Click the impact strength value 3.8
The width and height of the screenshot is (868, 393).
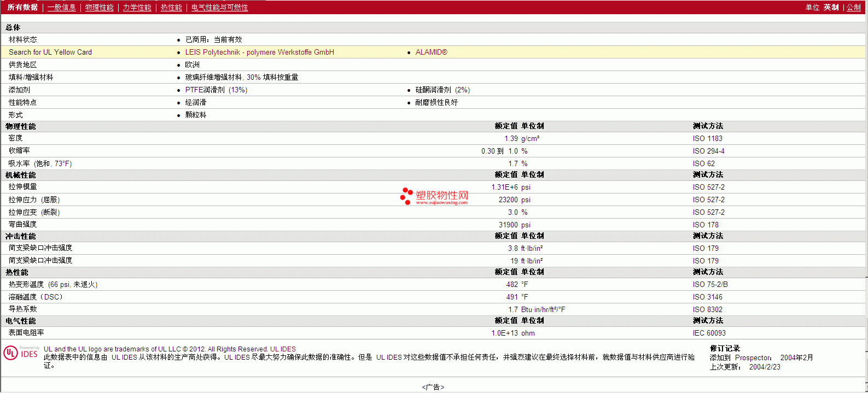click(x=513, y=248)
